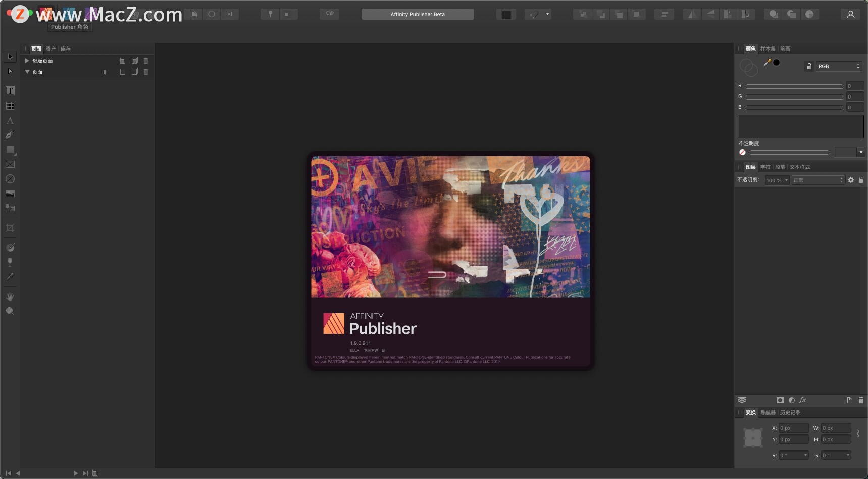Select the Node tool
868x479 pixels.
pos(10,71)
